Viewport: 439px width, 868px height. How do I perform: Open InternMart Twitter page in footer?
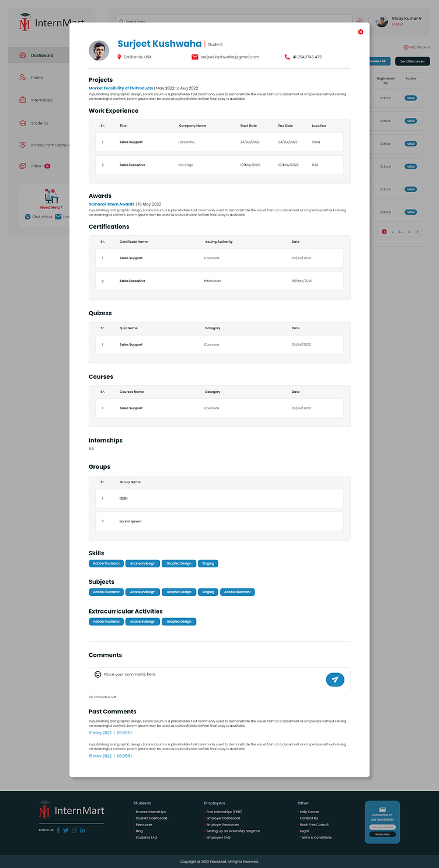66,830
